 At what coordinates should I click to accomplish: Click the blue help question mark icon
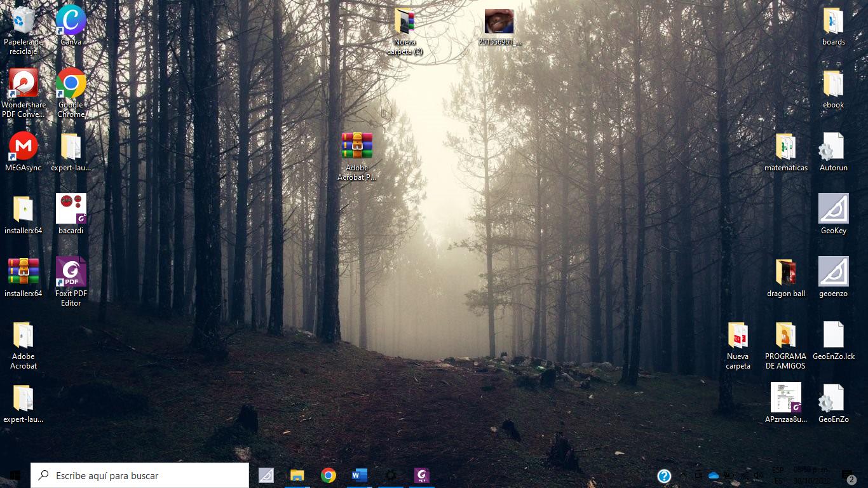pyautogui.click(x=664, y=476)
